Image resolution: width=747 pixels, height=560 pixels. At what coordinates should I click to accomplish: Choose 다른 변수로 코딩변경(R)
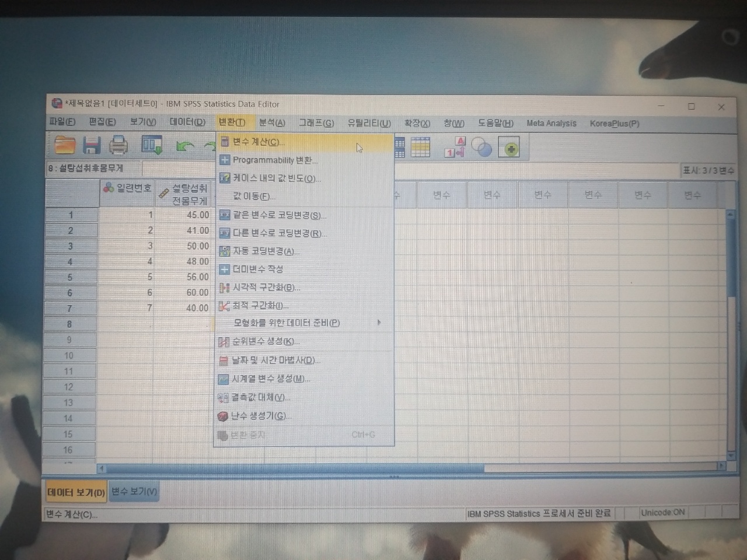[304, 233]
